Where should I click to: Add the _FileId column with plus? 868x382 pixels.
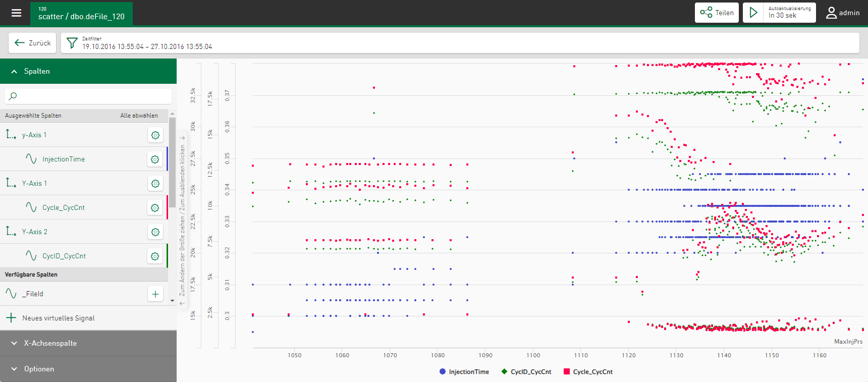pos(155,294)
